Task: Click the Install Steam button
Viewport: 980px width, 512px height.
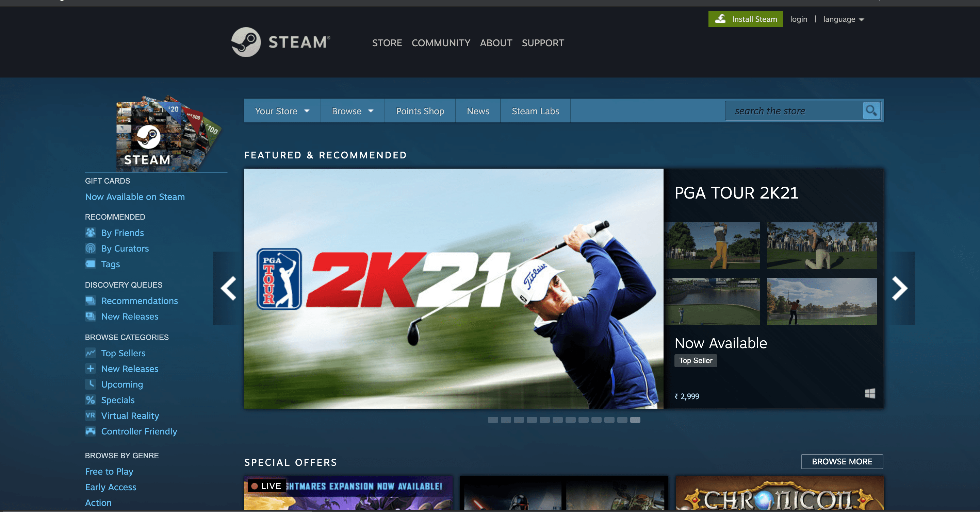Action: (x=745, y=19)
